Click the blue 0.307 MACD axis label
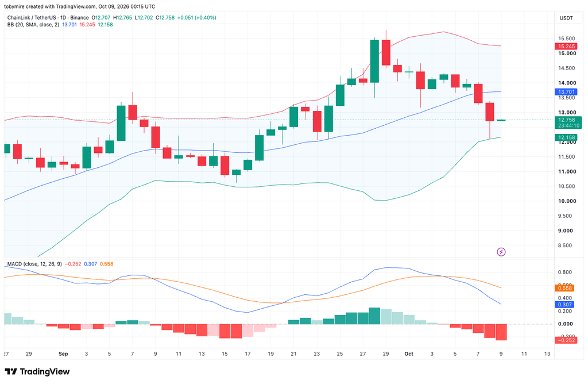 tap(564, 305)
